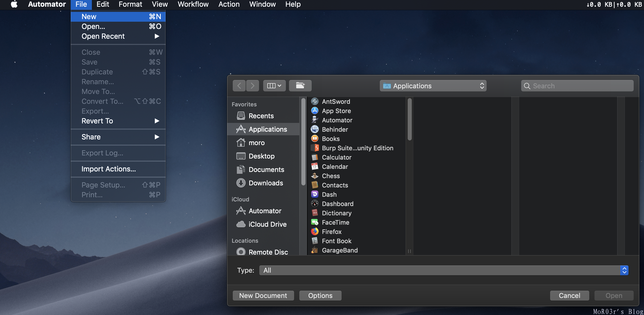The image size is (644, 315).
Task: Open the Type All popup menu
Action: pos(444,270)
